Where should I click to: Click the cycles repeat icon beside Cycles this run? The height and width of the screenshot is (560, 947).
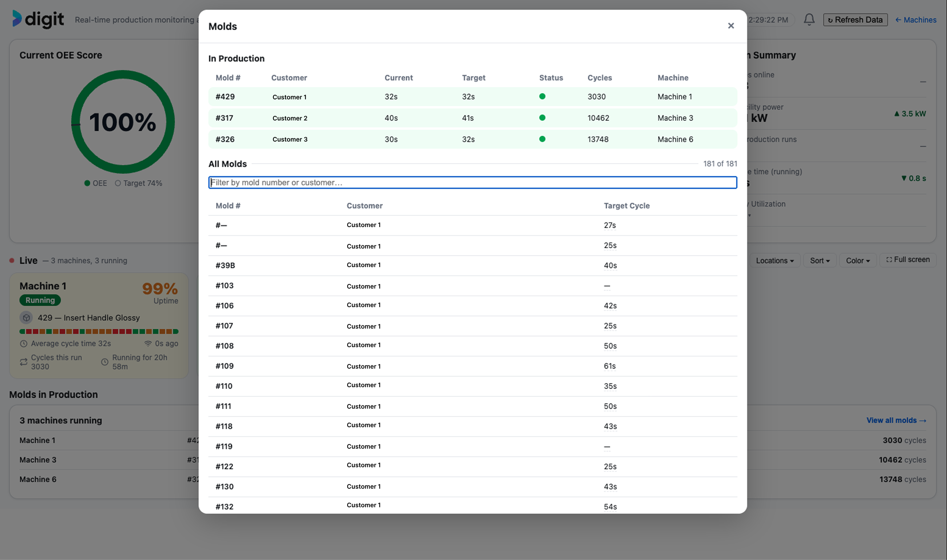coord(23,362)
